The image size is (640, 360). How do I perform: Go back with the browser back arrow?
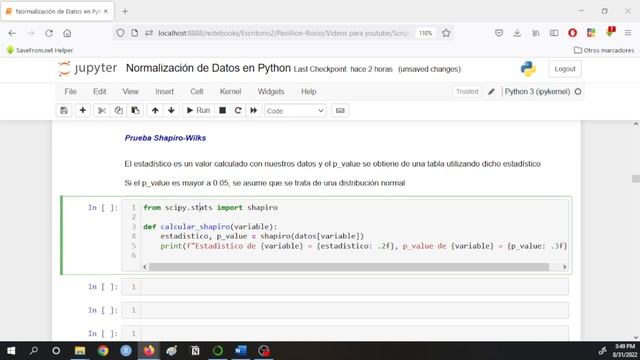[x=12, y=33]
